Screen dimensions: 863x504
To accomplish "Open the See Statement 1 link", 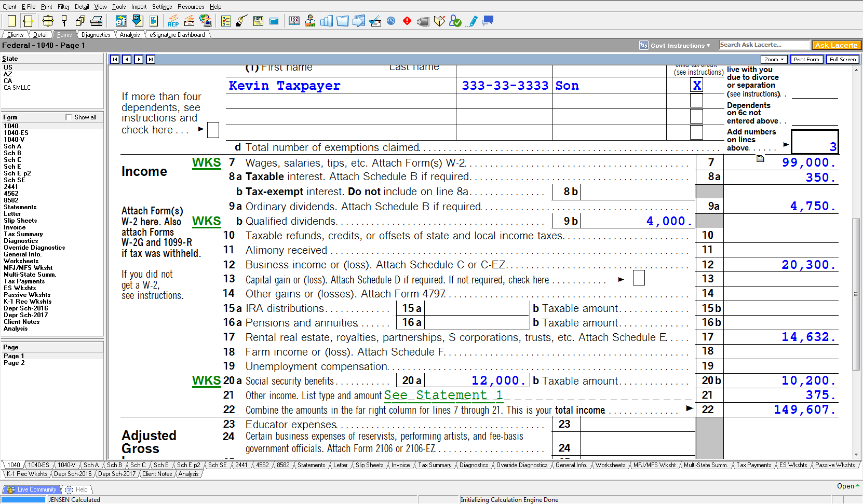I will [443, 396].
